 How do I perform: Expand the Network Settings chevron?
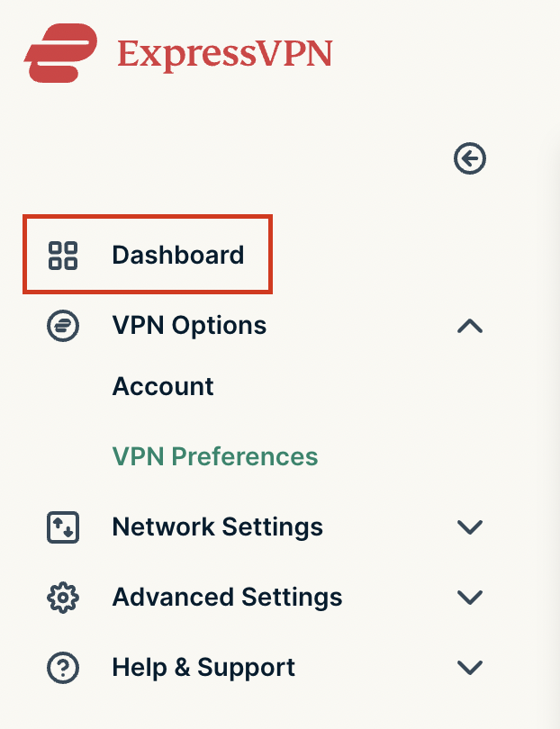470,527
